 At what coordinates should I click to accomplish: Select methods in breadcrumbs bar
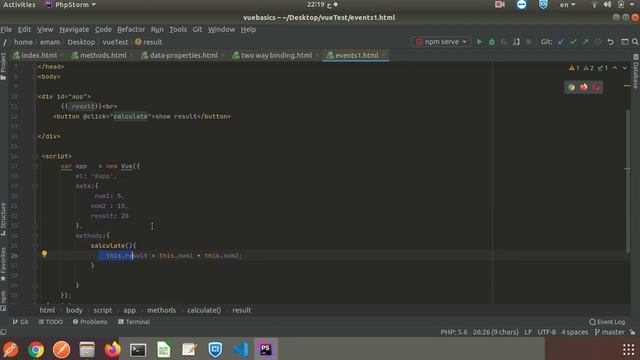(161, 310)
